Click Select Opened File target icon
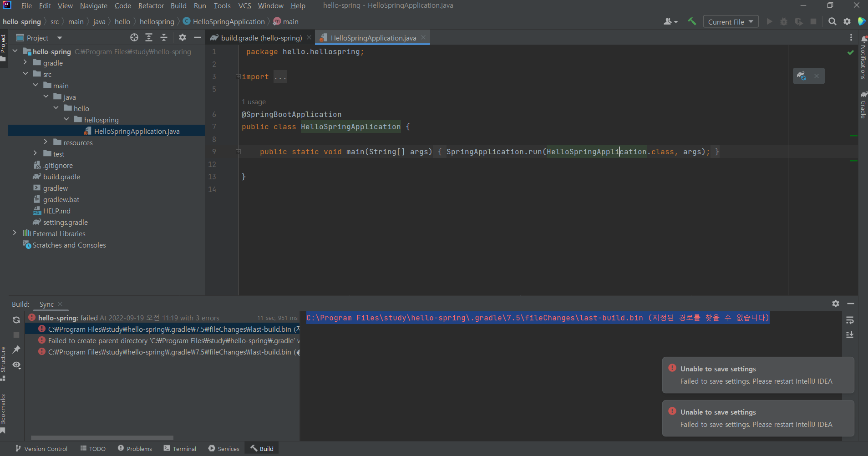 pos(134,37)
